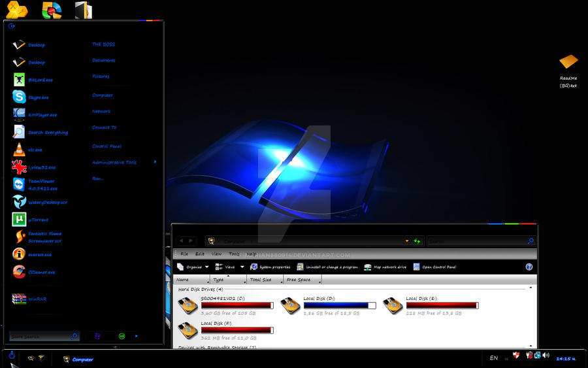Launch WinRAR from the Start menu

pyautogui.click(x=29, y=299)
